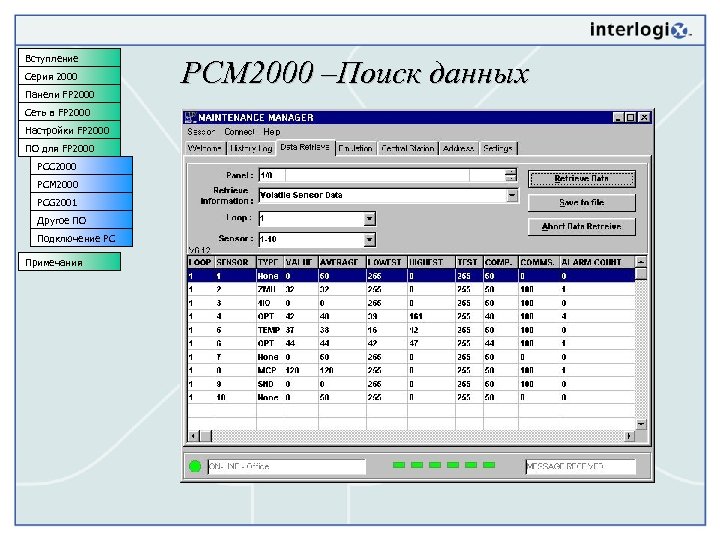720x540 pixels.
Task: Select the Data Retrieve tab
Action: click(305, 147)
